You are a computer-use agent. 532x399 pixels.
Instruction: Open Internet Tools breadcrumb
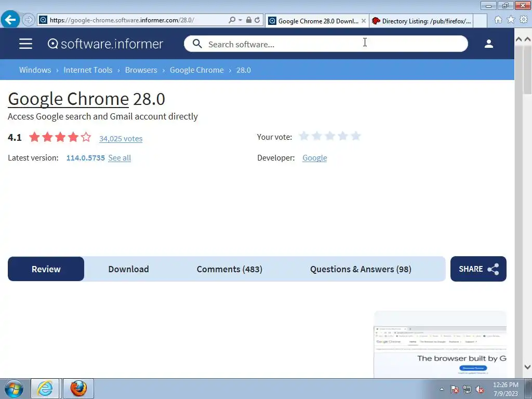(88, 70)
